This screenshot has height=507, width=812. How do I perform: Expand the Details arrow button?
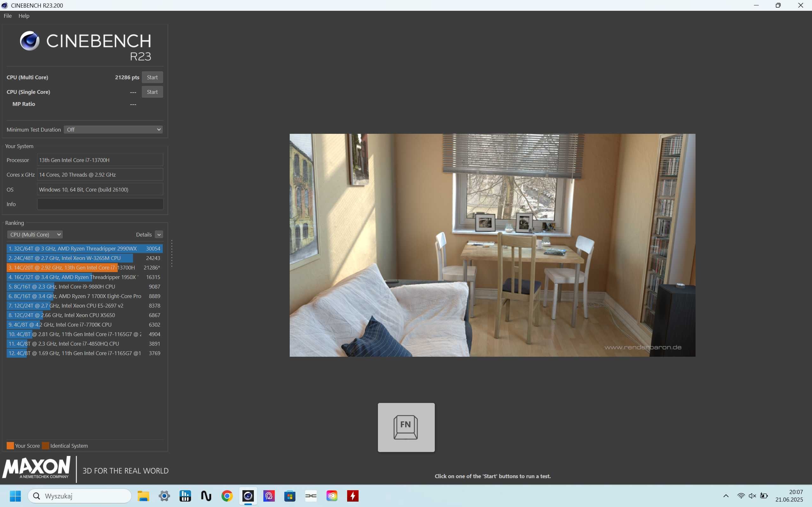click(x=159, y=235)
